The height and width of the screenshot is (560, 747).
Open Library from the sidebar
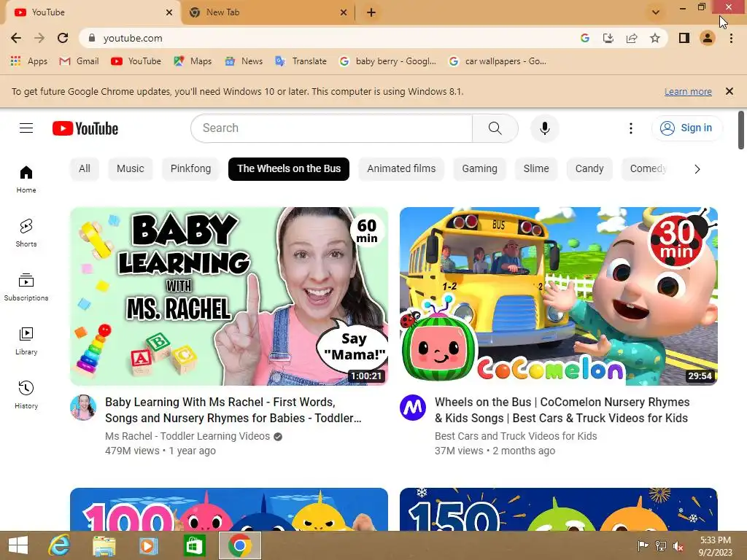[x=26, y=341]
